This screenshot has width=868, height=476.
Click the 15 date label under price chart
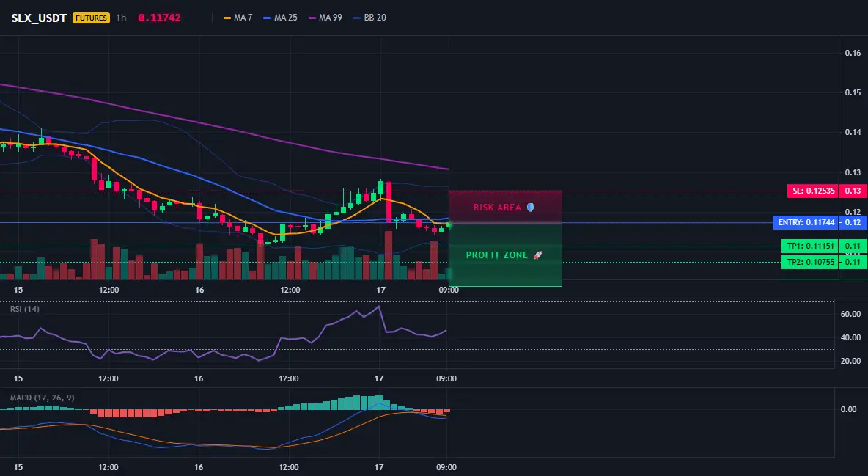click(x=18, y=290)
